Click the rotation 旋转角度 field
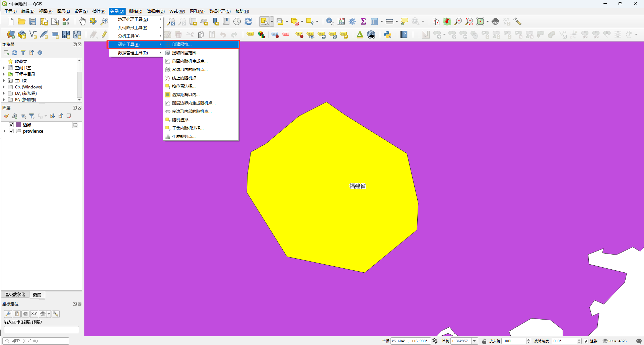The height and width of the screenshot is (345, 644). click(564, 341)
